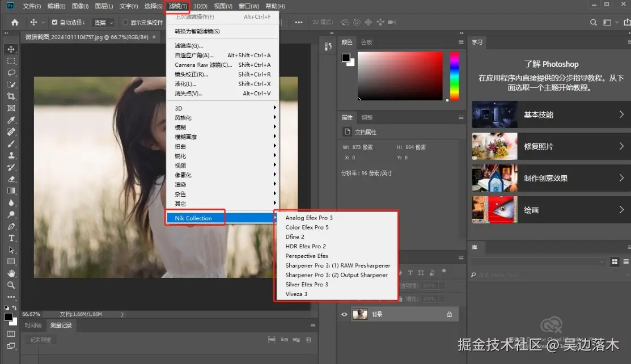Toggle the 显示变换控件 checkbox
The image size is (631, 364).
click(x=125, y=23)
